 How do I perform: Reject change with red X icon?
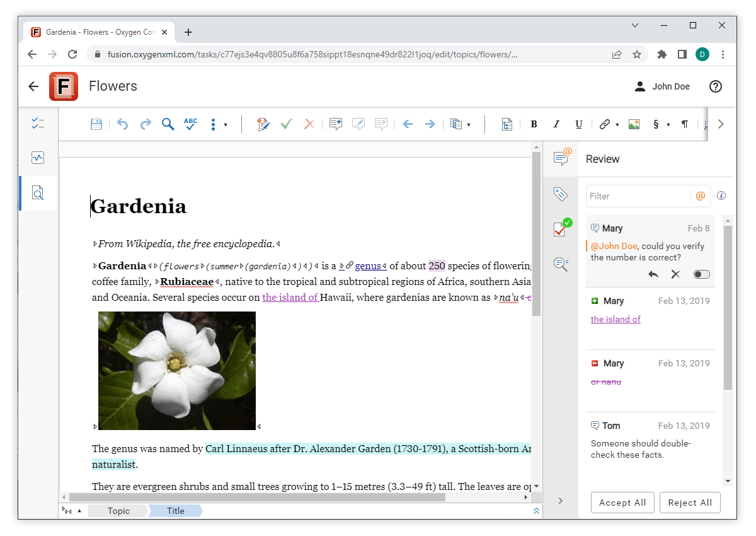point(309,124)
